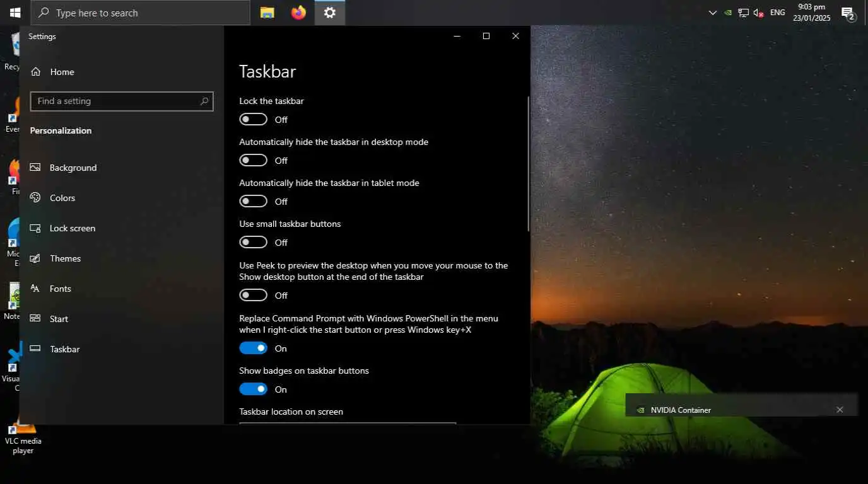Disable Replace Command Prompt with PowerShell switch
Viewport: 868px width, 484px height.
click(253, 348)
